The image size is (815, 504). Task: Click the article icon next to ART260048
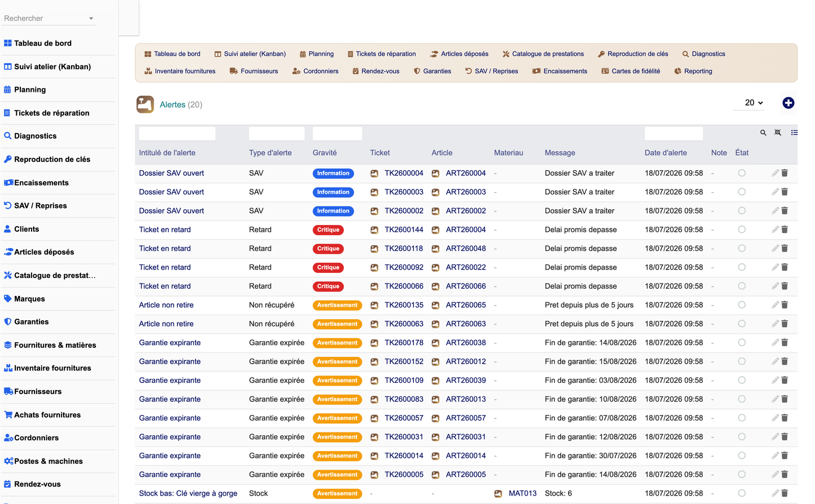tap(435, 249)
